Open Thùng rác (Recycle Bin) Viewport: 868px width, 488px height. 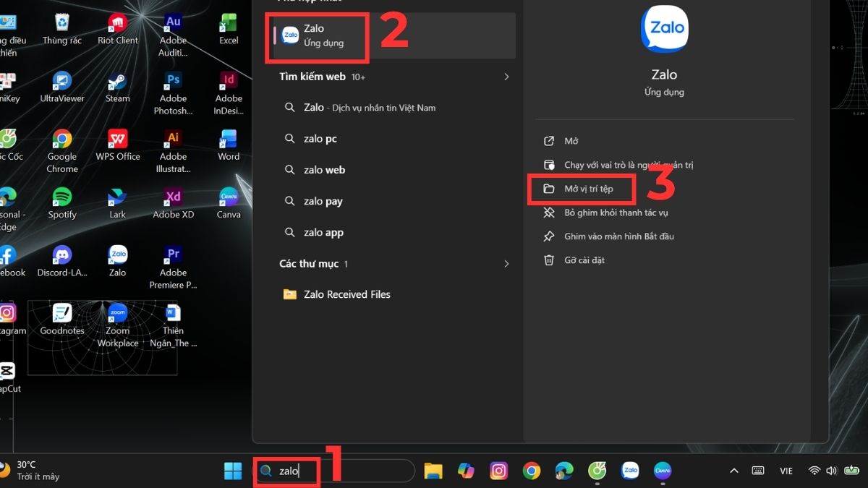tap(61, 22)
